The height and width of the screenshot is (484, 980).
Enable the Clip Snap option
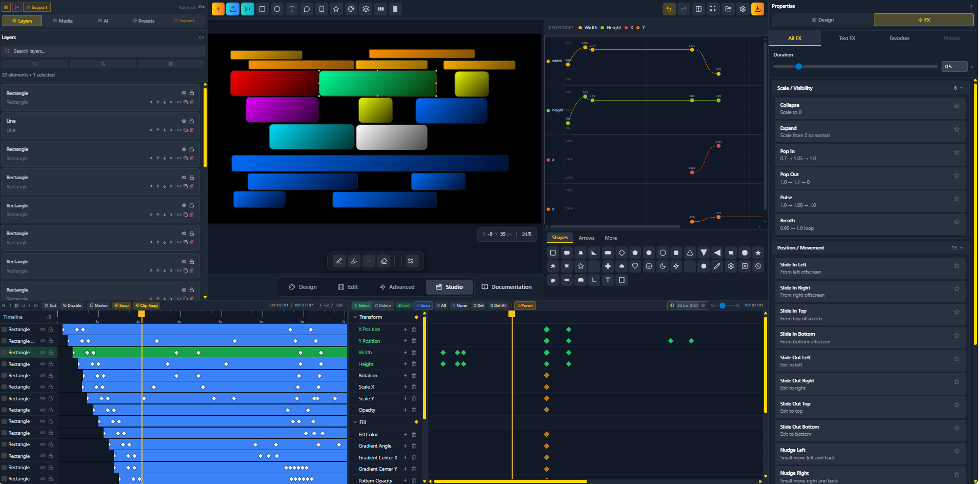[146, 305]
